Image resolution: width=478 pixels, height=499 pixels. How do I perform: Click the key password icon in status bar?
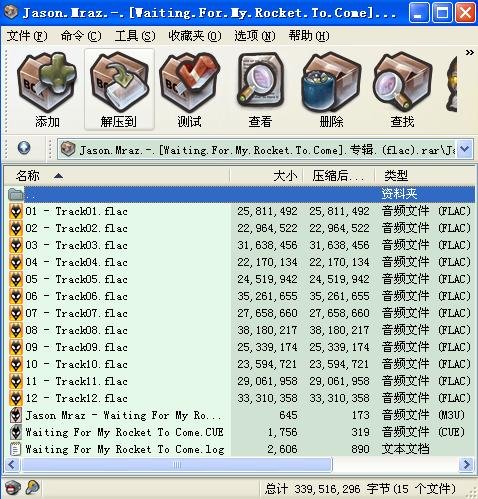[x=33, y=488]
